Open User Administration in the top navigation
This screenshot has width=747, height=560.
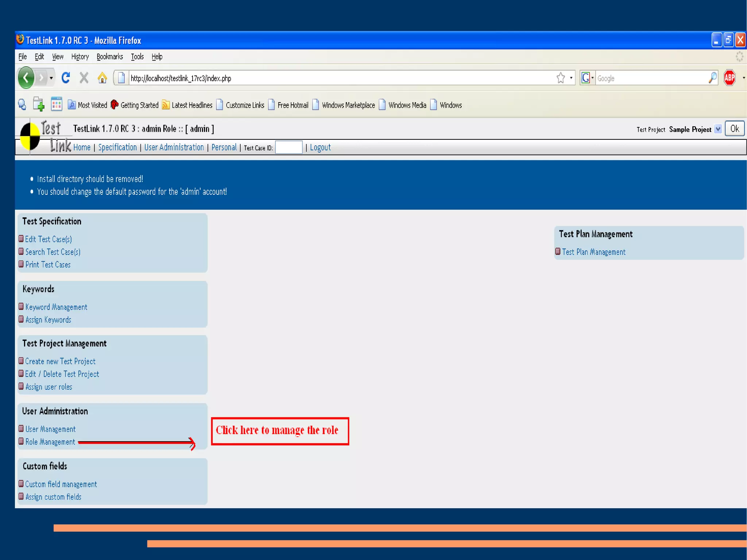pyautogui.click(x=174, y=147)
